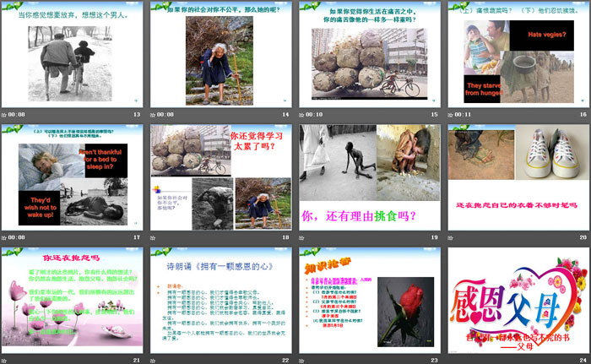Click slide number 24 label
The height and width of the screenshot is (364, 591).
pos(583,361)
